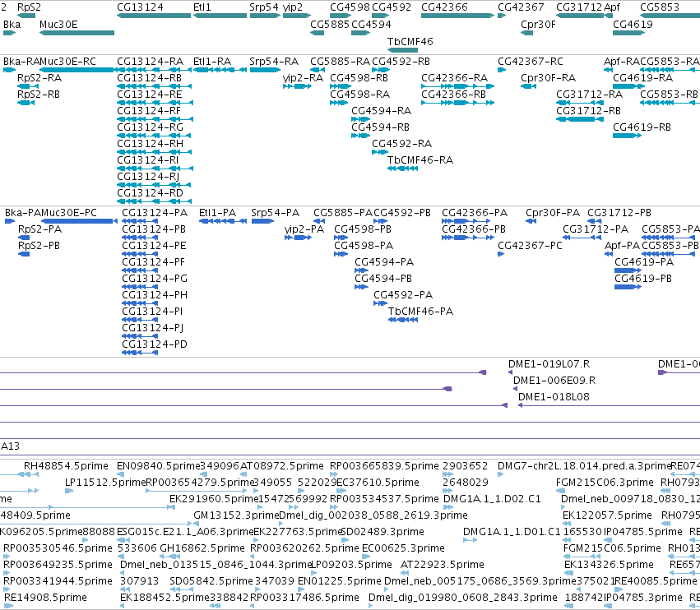
Task: Click the CG42366-PA protein label
Action: pyautogui.click(x=475, y=213)
